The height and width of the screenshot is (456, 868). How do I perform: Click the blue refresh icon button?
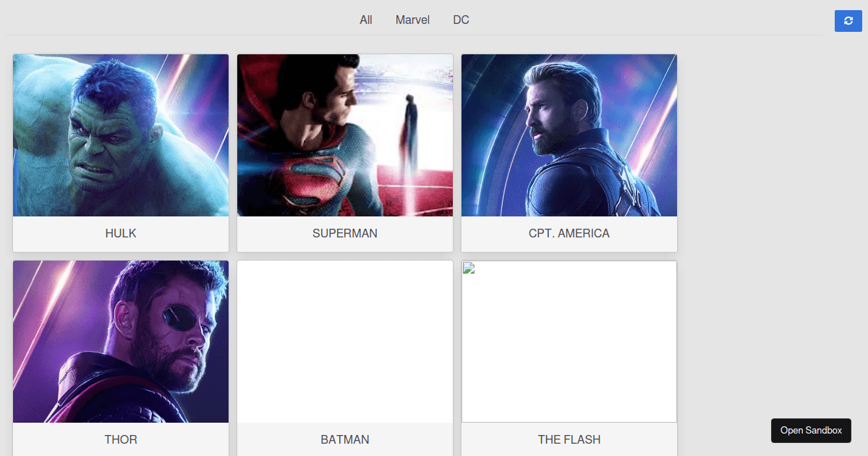pyautogui.click(x=848, y=21)
